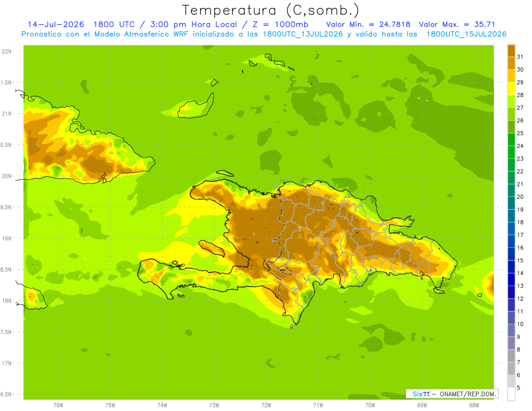
Task: Click the longitude axis label "72W"
Action: pos(266,405)
